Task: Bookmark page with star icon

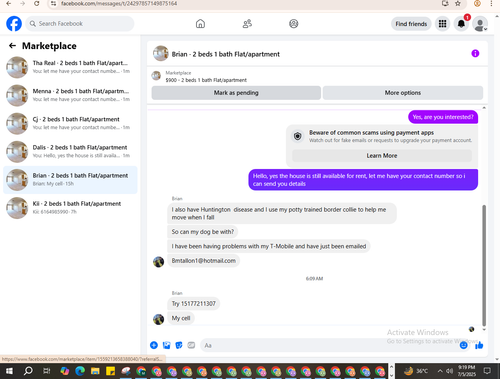Action: (x=458, y=3)
